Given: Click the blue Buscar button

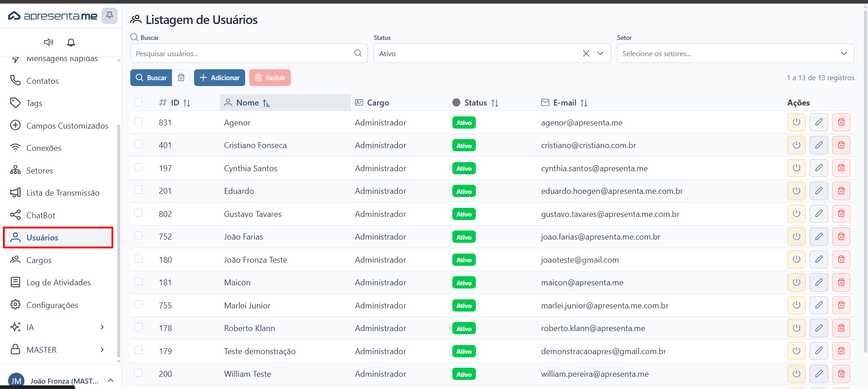Looking at the screenshot, I should coord(151,77).
